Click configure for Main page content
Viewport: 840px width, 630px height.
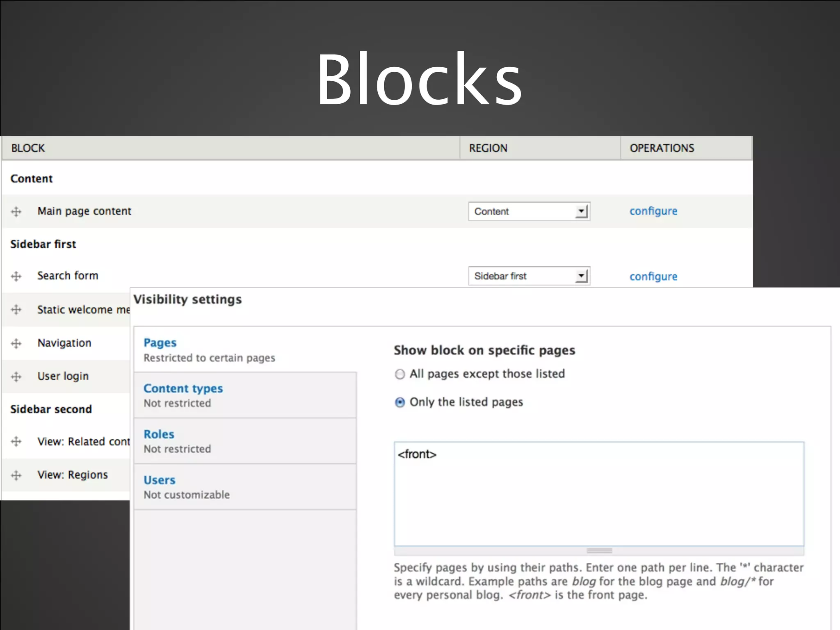[x=653, y=211]
